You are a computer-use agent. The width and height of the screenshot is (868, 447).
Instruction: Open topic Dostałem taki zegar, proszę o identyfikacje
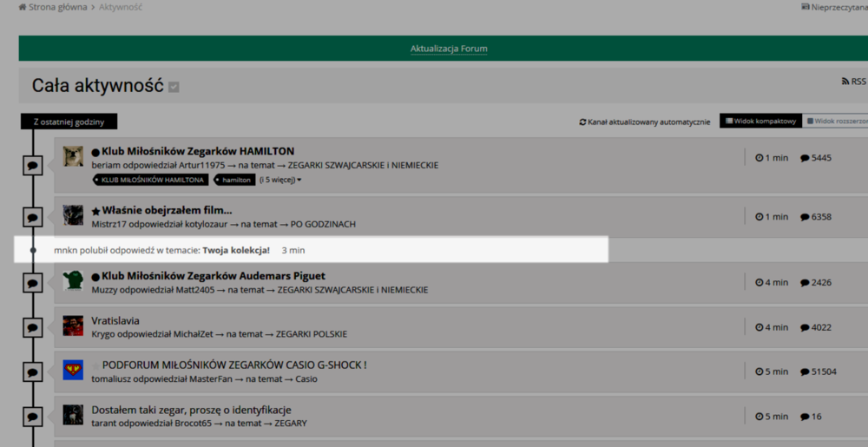click(191, 410)
